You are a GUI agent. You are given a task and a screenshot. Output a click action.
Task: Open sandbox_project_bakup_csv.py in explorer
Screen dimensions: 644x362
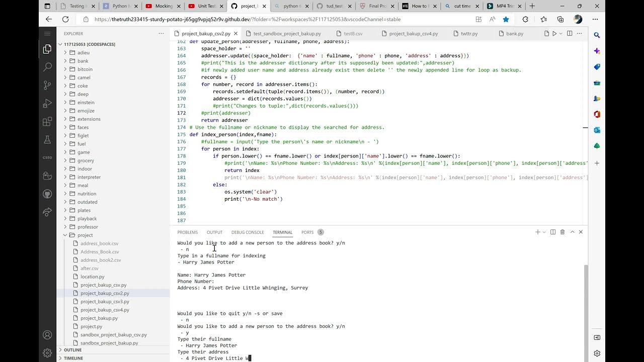[114, 335]
